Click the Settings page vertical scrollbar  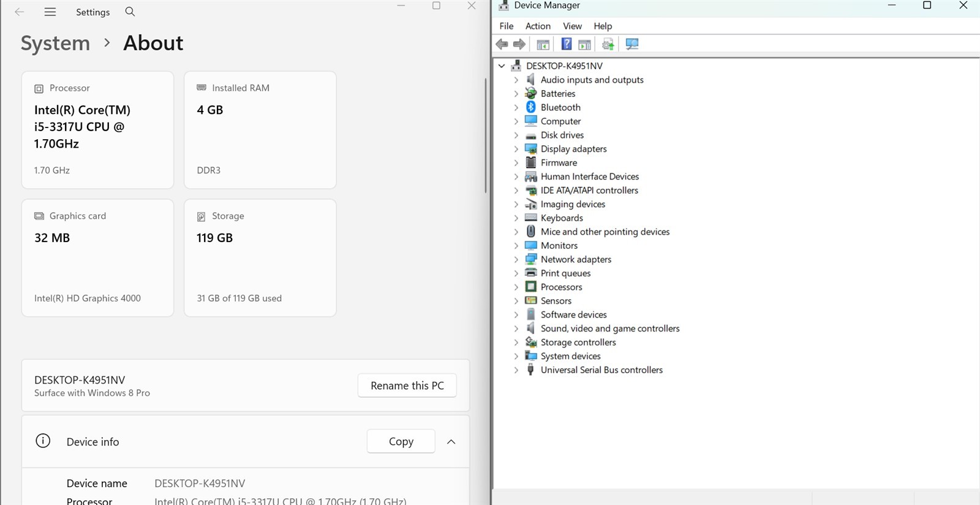486,135
